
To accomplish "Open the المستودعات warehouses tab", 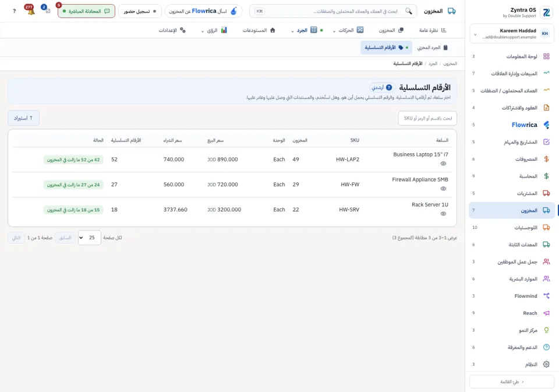I will 259,30.
